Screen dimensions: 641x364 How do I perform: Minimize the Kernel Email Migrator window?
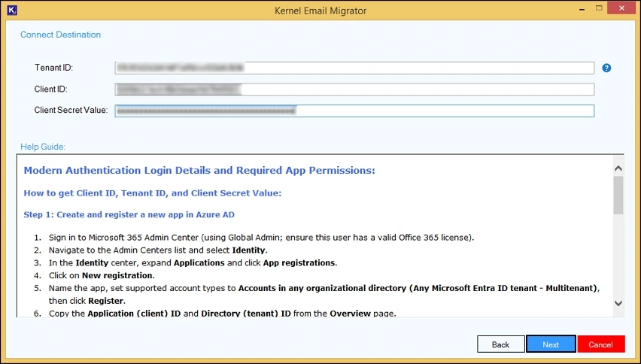pyautogui.click(x=582, y=9)
